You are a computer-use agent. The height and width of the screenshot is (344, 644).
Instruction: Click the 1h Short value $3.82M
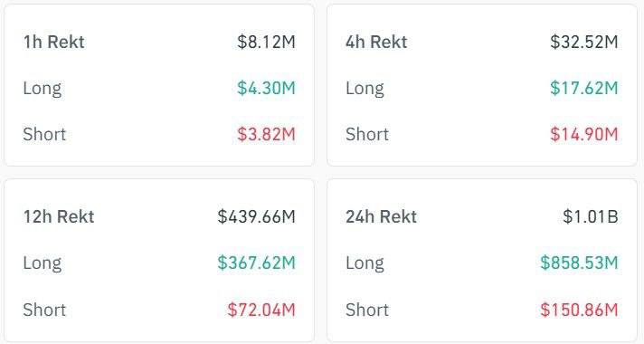(x=266, y=134)
